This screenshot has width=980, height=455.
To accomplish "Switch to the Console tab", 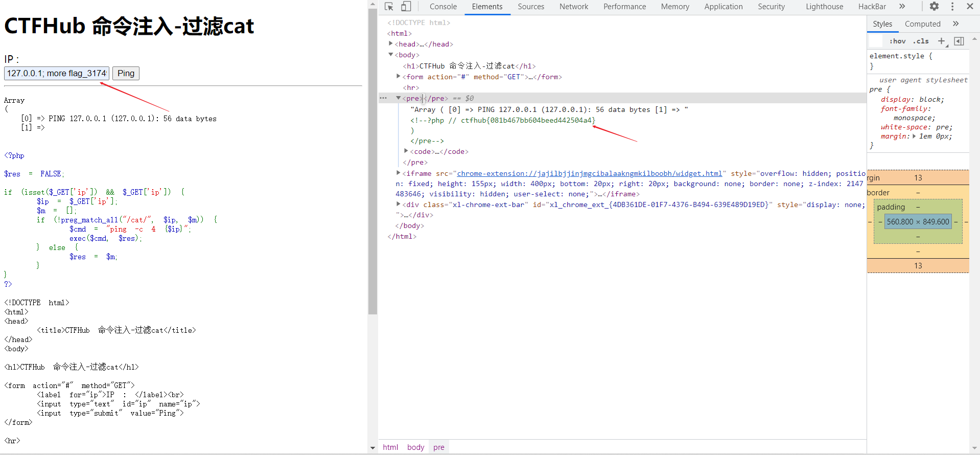I will click(x=443, y=7).
